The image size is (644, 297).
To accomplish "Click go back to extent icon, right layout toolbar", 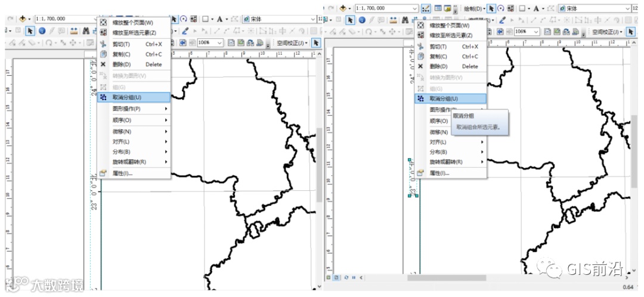I will 500,32.
